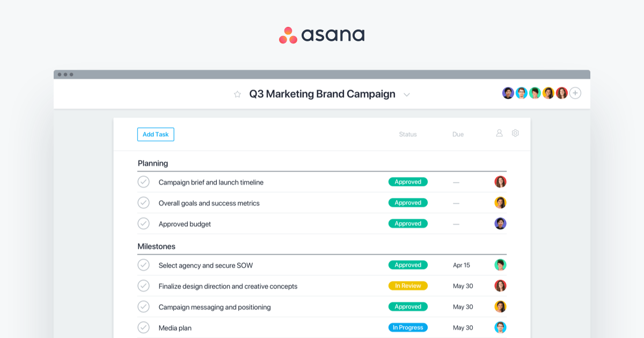Image resolution: width=644 pixels, height=338 pixels.
Task: Click the assignee person icon in header row
Action: tap(500, 133)
